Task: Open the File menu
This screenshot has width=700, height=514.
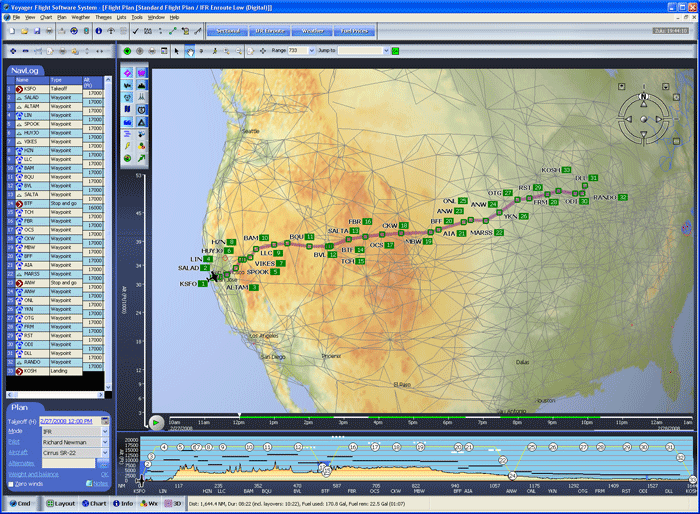Action: pos(17,17)
